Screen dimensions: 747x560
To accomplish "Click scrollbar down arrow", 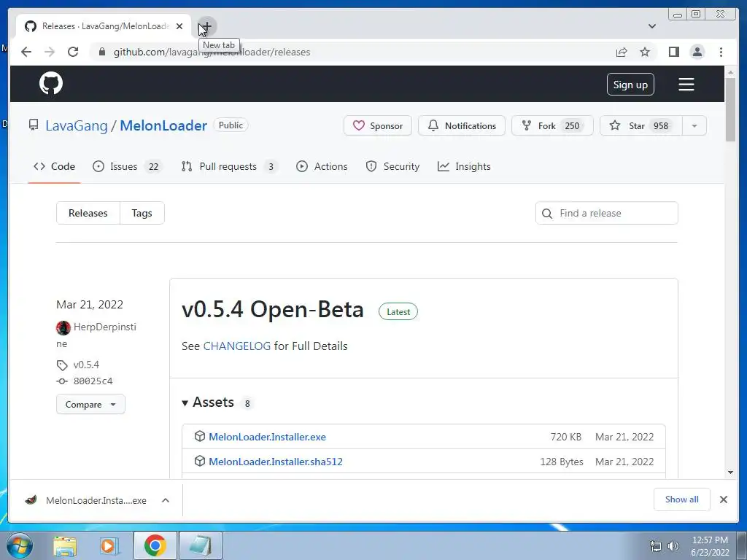I will point(730,472).
